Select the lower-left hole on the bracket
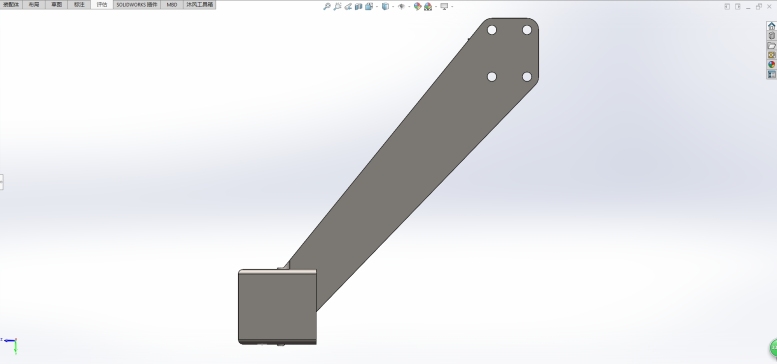The width and height of the screenshot is (777, 364). pos(492,76)
